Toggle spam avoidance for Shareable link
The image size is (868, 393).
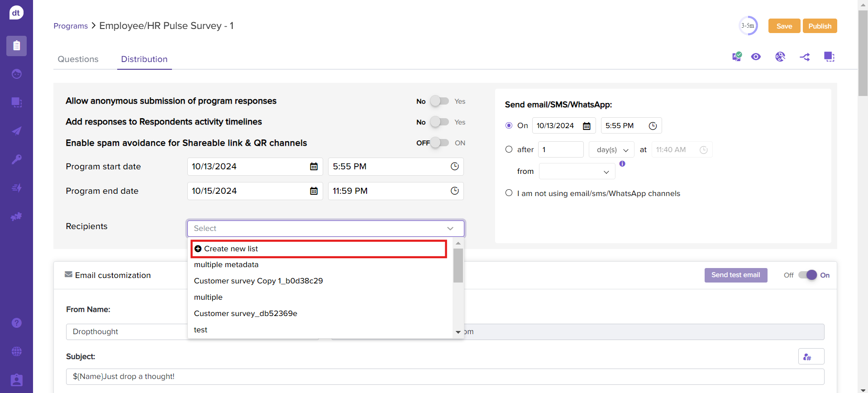(x=439, y=143)
